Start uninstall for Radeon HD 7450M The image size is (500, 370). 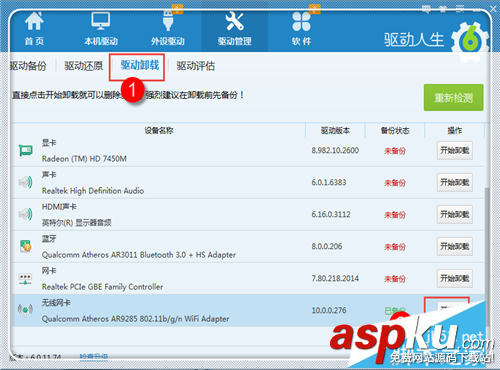pos(455,151)
